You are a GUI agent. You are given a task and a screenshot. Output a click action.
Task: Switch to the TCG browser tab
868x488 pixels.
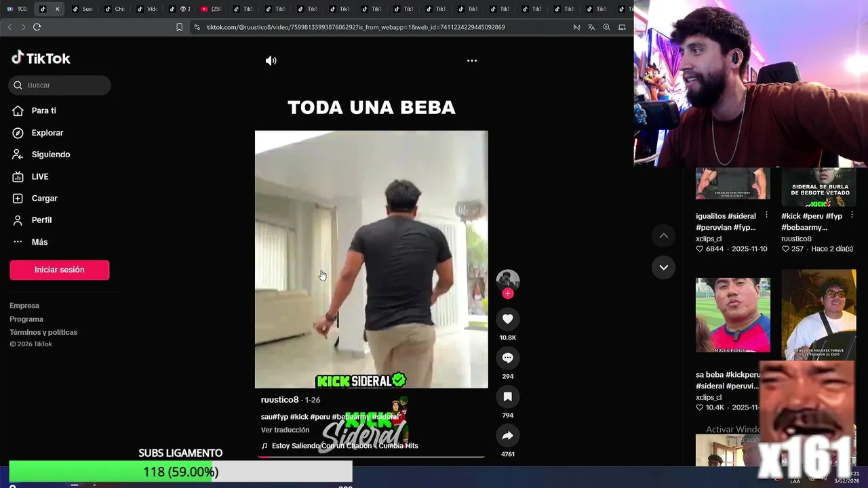(x=18, y=9)
